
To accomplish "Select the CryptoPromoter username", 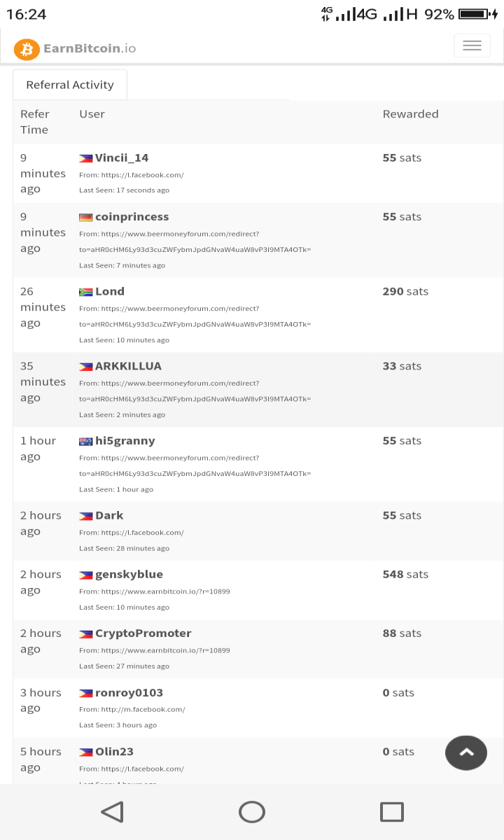I will [143, 633].
